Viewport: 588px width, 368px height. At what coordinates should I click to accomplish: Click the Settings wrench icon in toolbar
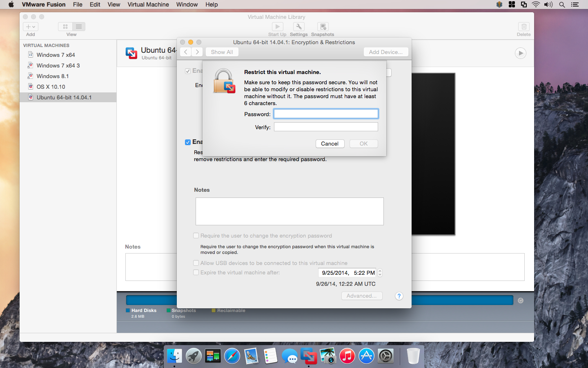click(298, 27)
